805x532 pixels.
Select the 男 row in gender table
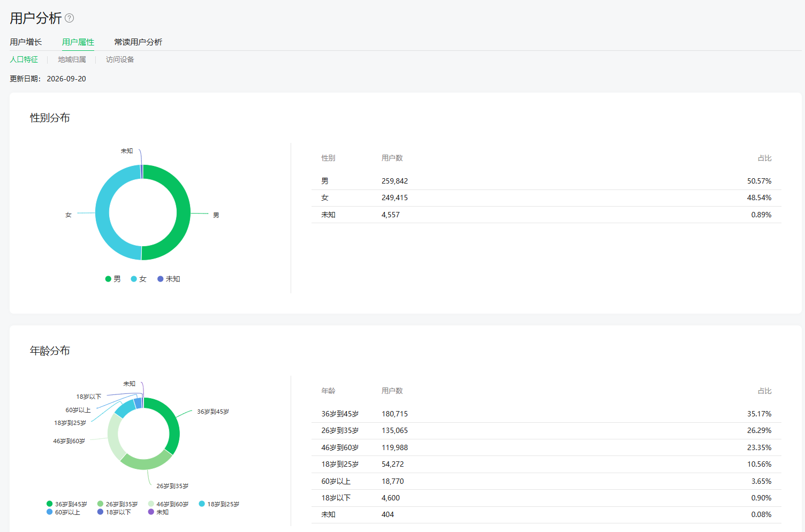coord(546,181)
